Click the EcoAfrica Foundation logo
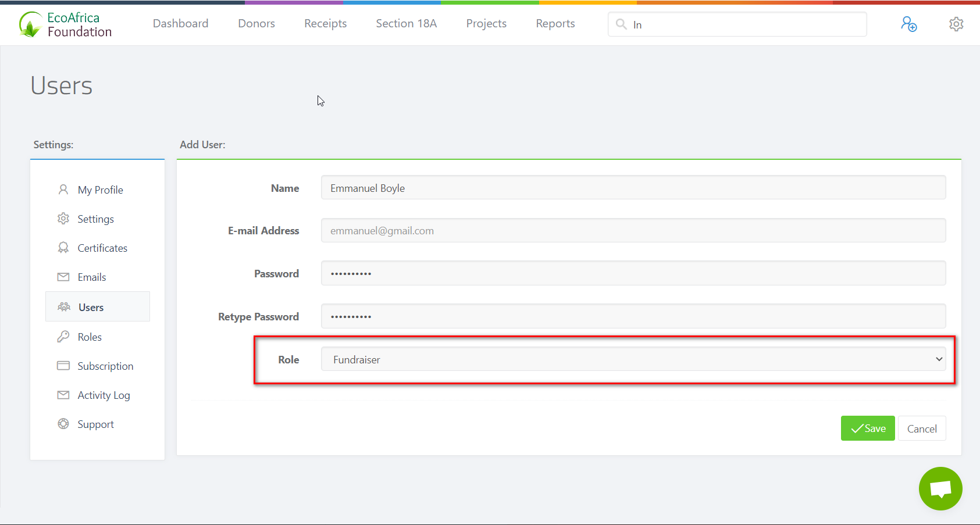 (65, 24)
